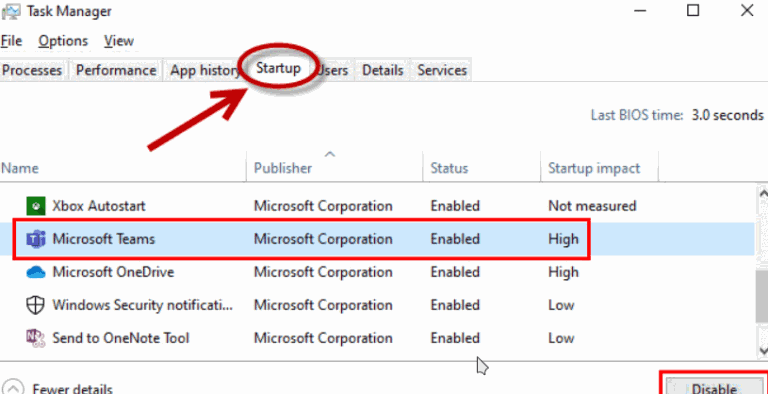The width and height of the screenshot is (768, 394).
Task: Click the Task Manager title bar icon
Action: coord(11,11)
